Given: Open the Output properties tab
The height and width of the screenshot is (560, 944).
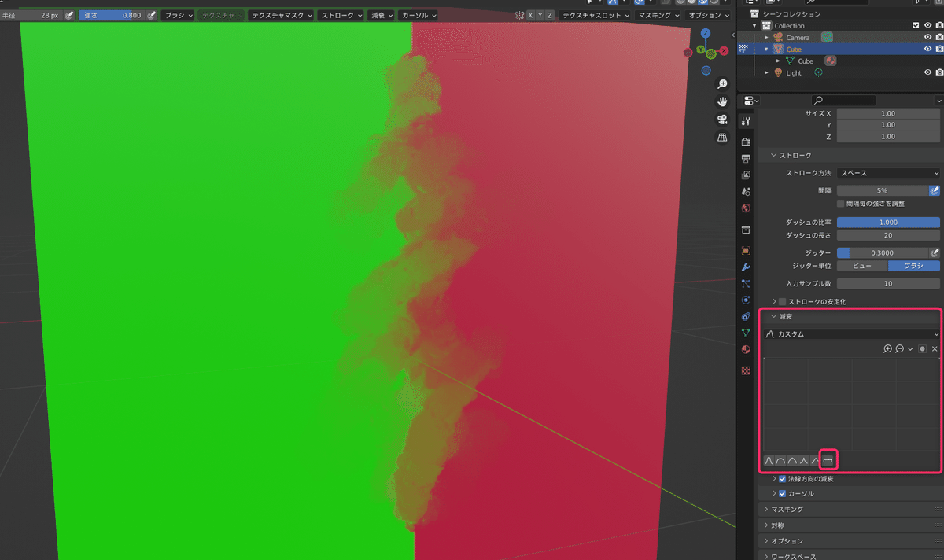Looking at the screenshot, I should click(746, 158).
